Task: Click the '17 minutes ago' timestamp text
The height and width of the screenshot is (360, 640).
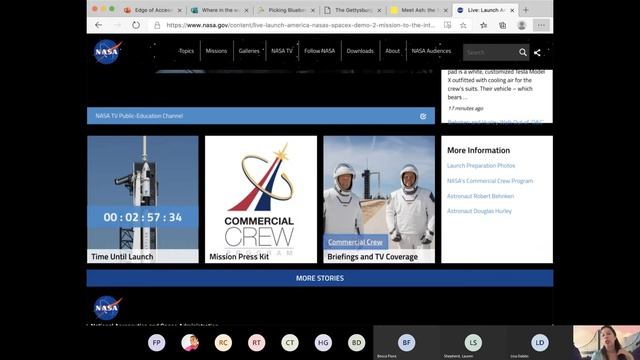Action: click(466, 109)
